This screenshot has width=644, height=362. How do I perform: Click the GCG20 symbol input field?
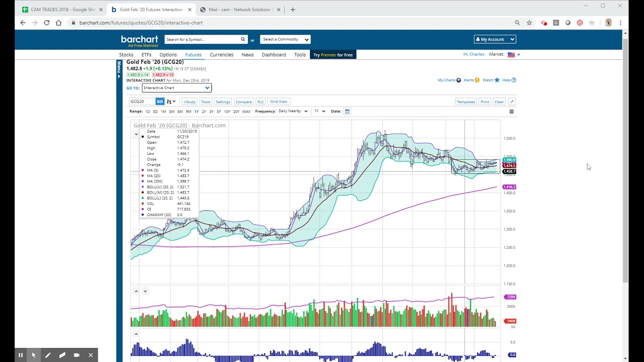pyautogui.click(x=142, y=102)
